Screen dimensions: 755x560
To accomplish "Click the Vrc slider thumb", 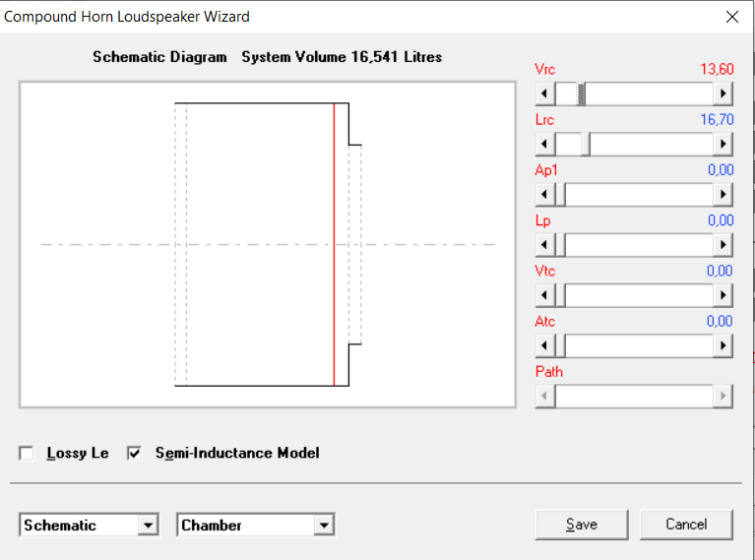I will pos(581,93).
